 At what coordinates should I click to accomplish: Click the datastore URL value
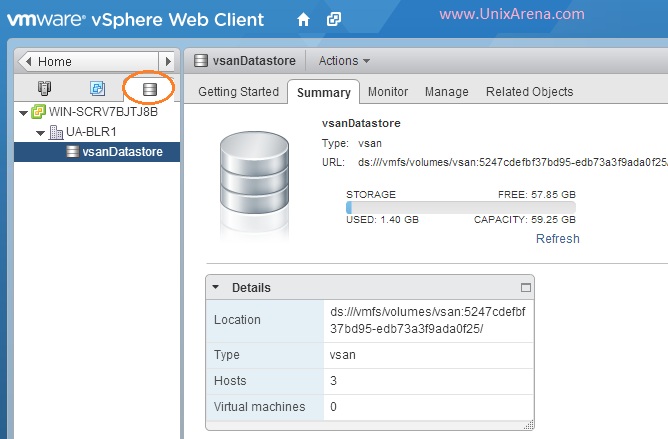coord(513,162)
